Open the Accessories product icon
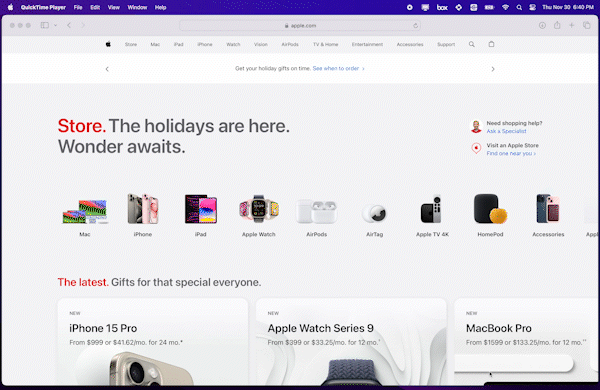Image resolution: width=600 pixels, height=390 pixels. [548, 209]
